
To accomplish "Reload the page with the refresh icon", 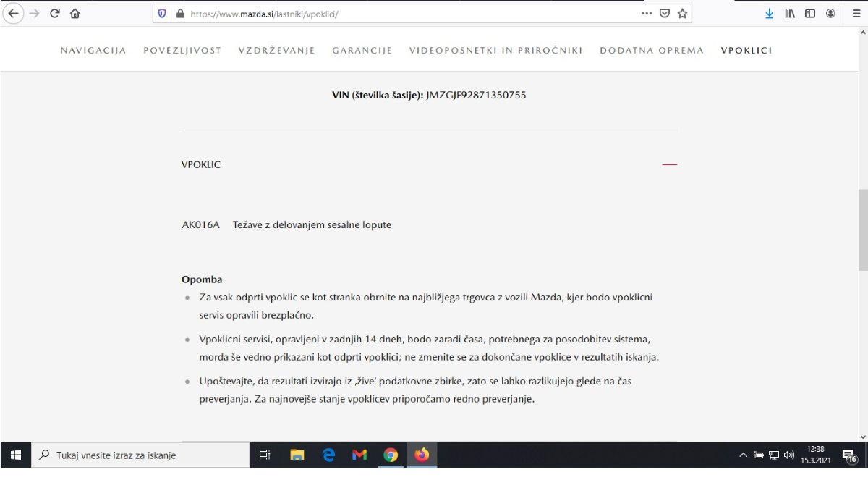I will tap(54, 13).
